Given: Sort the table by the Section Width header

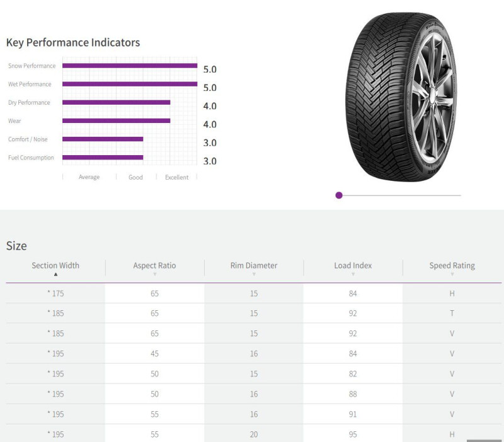Looking at the screenshot, I should click(x=55, y=265).
